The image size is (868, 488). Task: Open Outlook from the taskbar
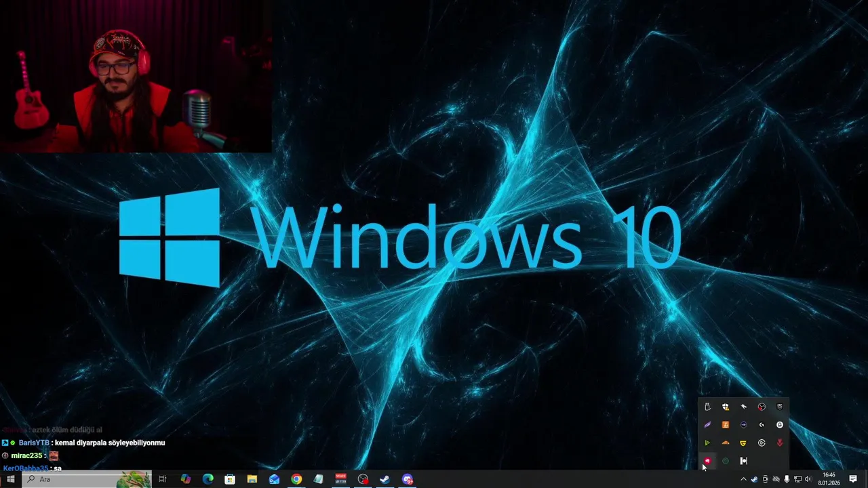click(274, 479)
